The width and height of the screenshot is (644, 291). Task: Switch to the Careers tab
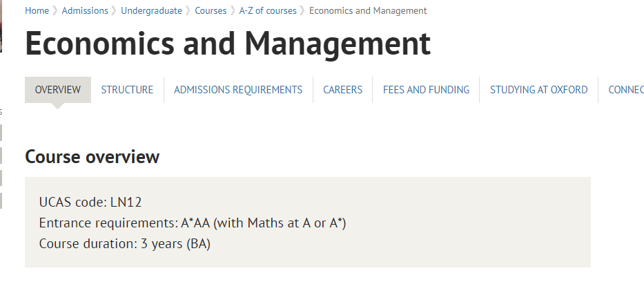click(342, 90)
